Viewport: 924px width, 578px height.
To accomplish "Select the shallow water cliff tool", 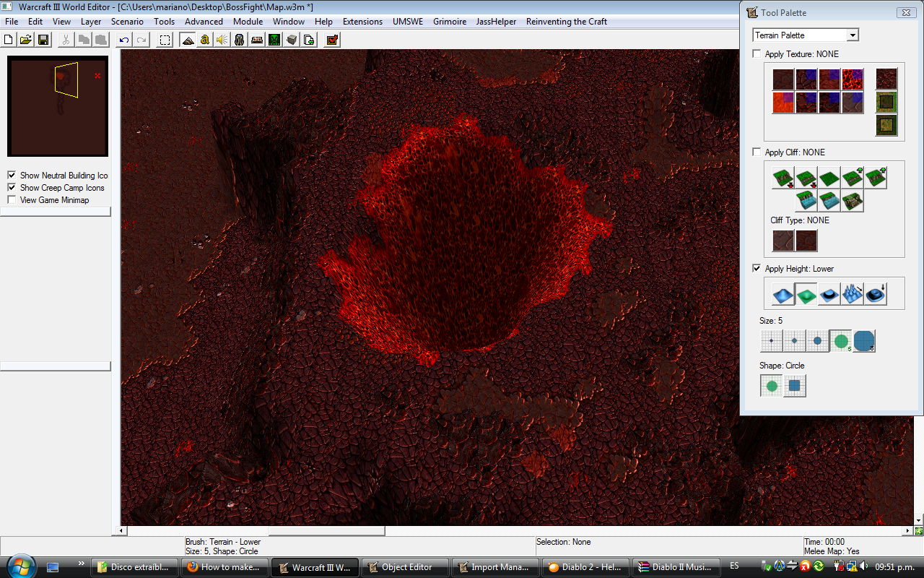I will click(829, 201).
